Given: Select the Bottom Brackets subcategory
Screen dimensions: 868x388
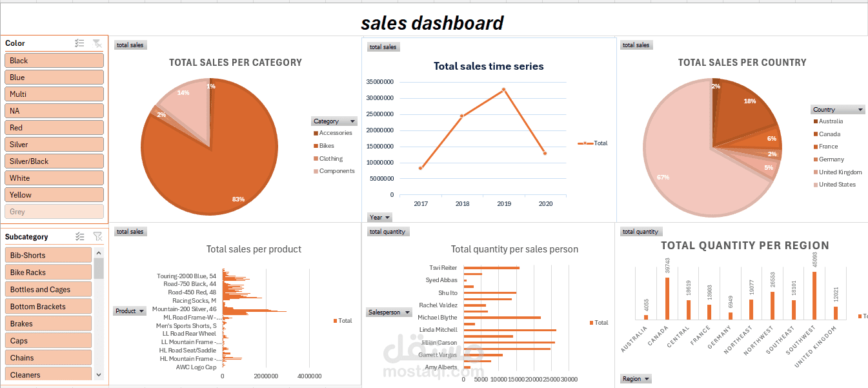Looking at the screenshot, I should coord(48,306).
